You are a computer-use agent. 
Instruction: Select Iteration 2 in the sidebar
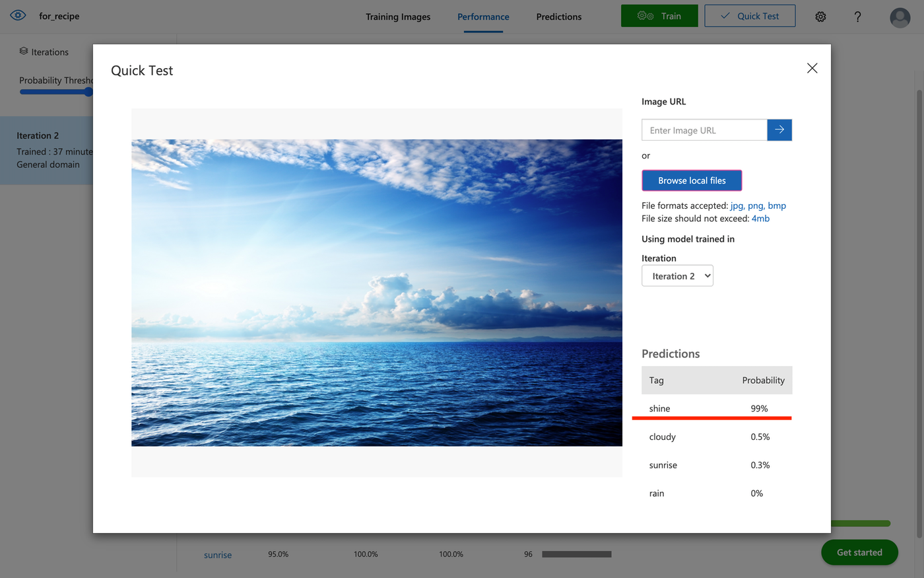(x=46, y=150)
